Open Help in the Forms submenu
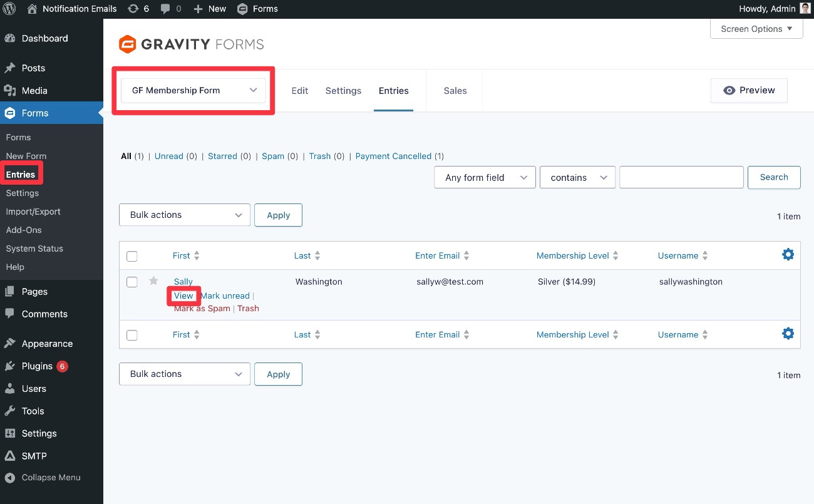 point(15,267)
